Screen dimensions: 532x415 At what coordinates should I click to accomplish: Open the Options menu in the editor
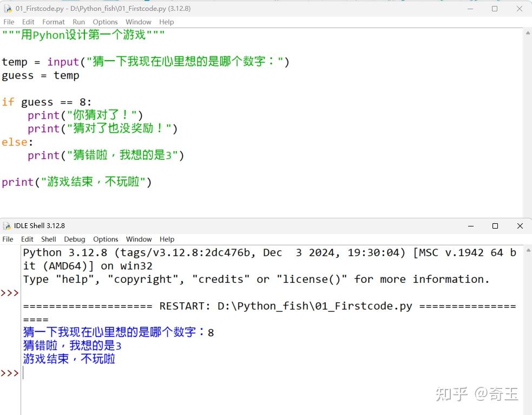click(105, 22)
